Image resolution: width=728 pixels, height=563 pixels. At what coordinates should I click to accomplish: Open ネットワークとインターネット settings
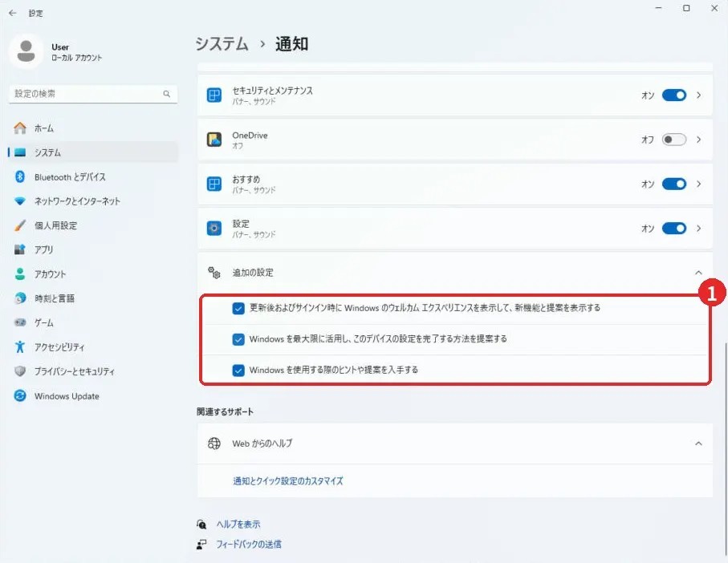93,200
